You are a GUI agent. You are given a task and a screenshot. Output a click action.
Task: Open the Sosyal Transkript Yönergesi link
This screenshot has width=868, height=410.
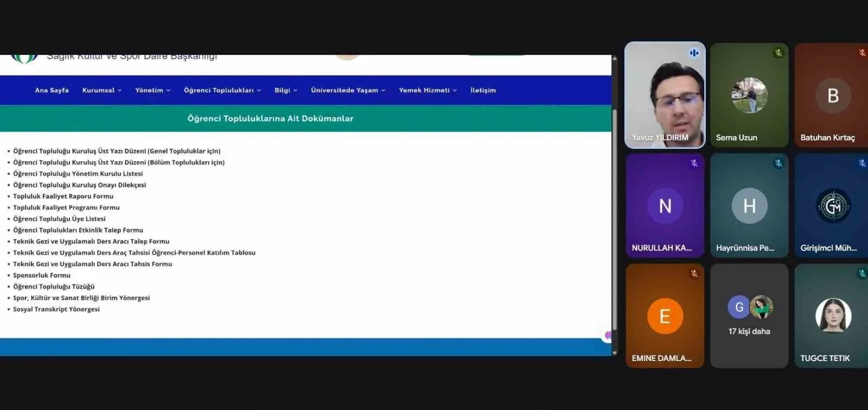pos(56,309)
